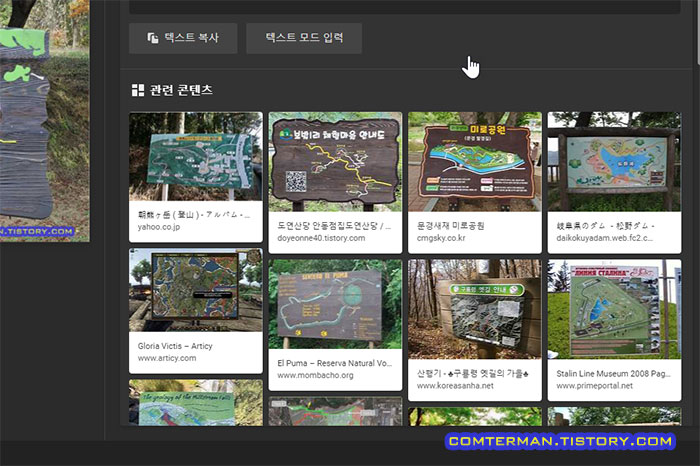Viewport: 700px width, 466px height.
Task: Open the www.koreasanha.net source link
Action: (455, 386)
